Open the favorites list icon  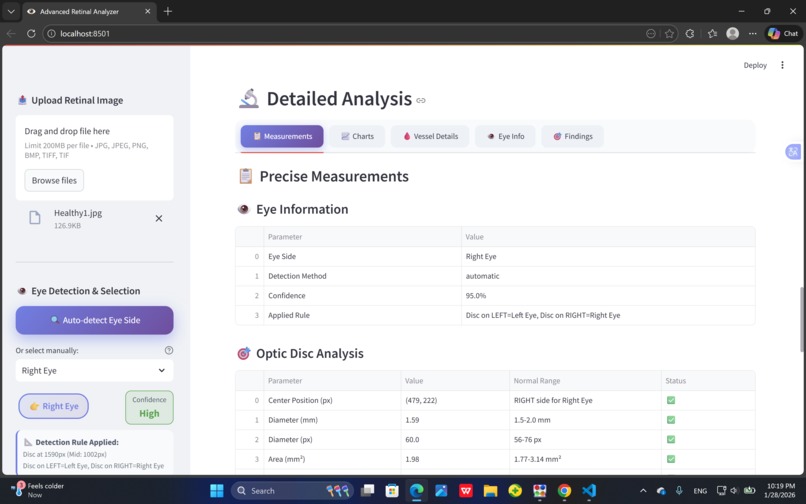coord(712,33)
